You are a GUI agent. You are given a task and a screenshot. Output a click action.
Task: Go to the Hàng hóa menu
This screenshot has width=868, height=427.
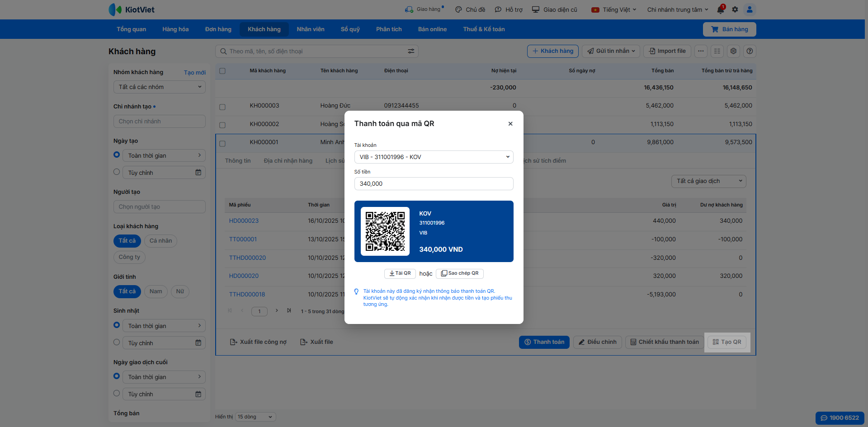point(175,29)
